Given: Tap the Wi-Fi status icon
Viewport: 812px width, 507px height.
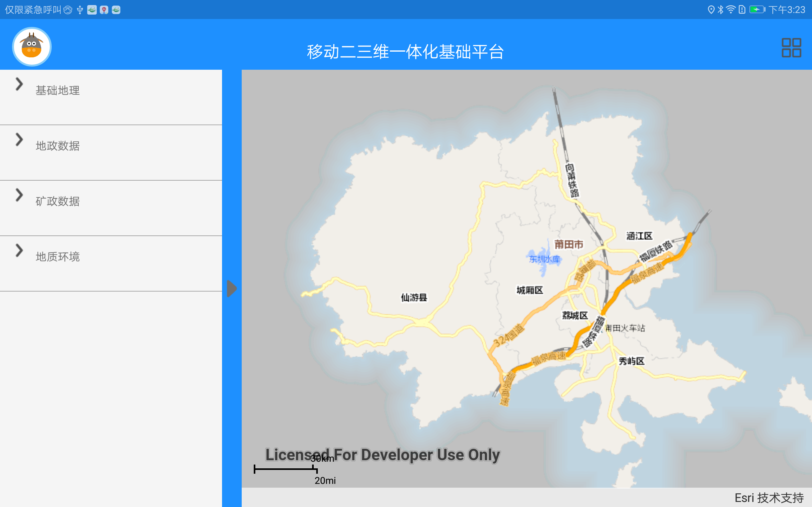Looking at the screenshot, I should click(x=730, y=10).
